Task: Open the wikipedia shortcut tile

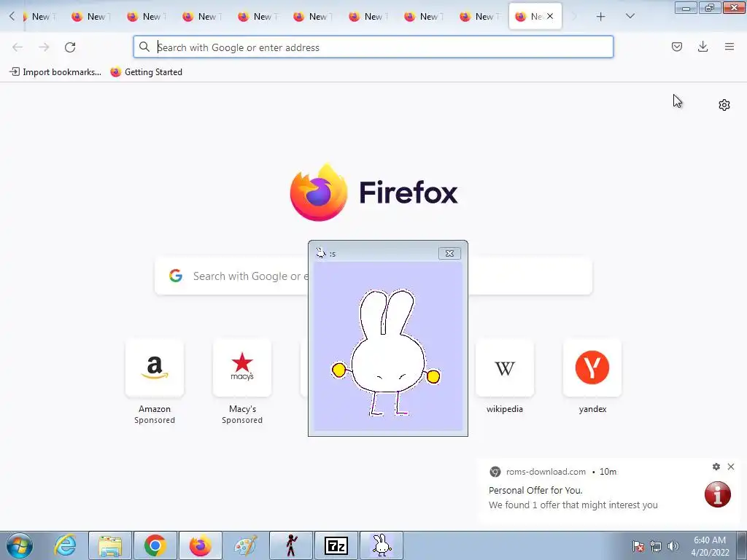Action: pos(505,367)
